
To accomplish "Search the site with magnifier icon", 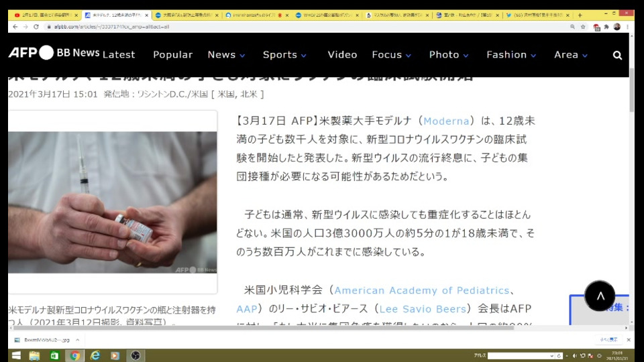I will pos(617,55).
